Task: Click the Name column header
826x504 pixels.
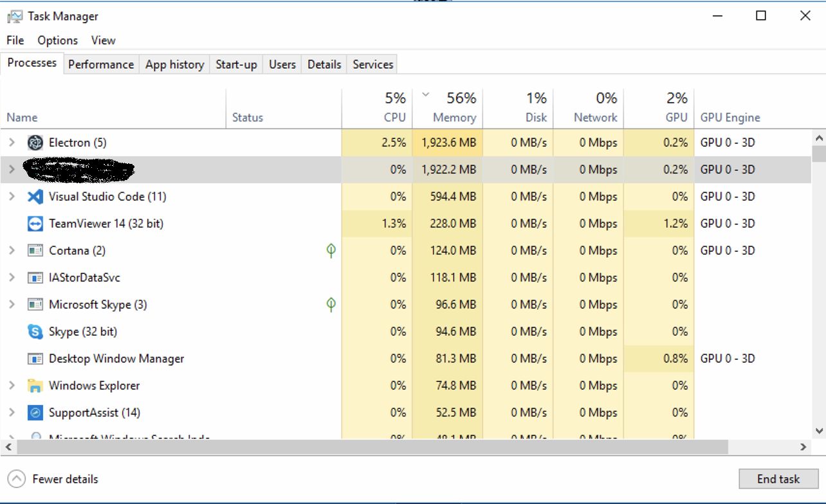Action: tap(113, 108)
